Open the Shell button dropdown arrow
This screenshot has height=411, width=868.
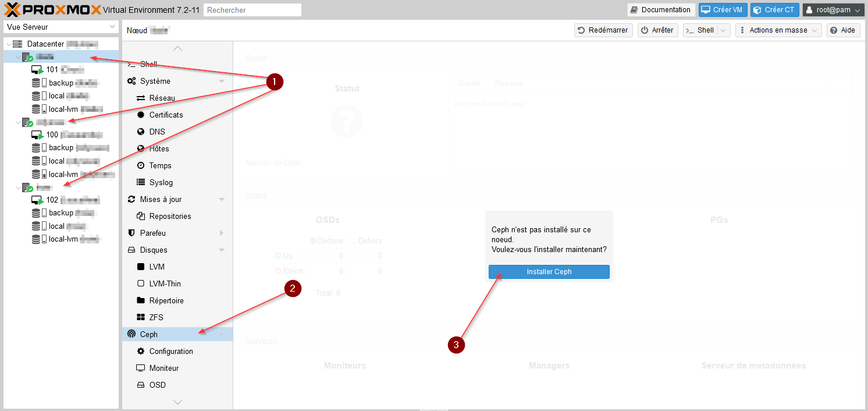723,30
